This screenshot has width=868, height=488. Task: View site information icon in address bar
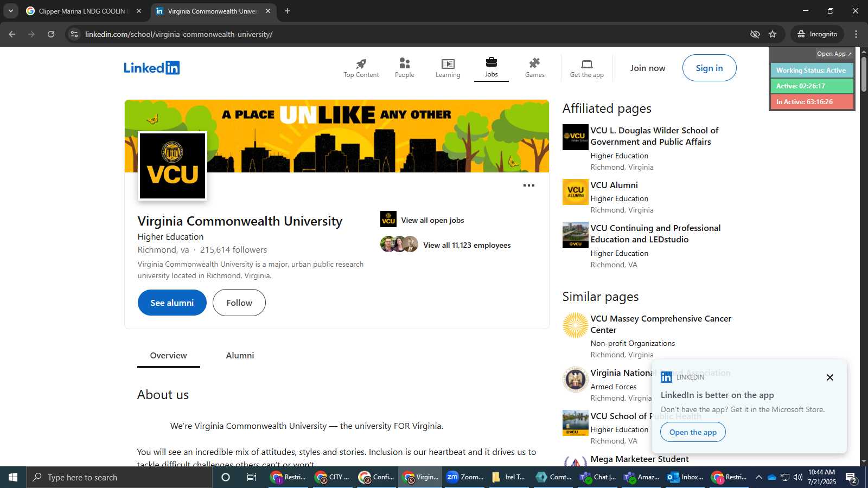74,34
